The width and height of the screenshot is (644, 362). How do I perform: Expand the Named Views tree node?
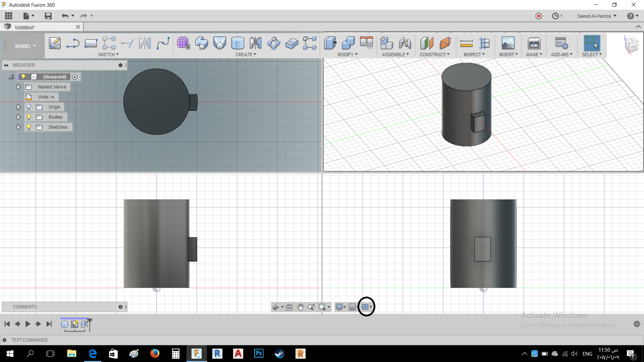click(19, 87)
